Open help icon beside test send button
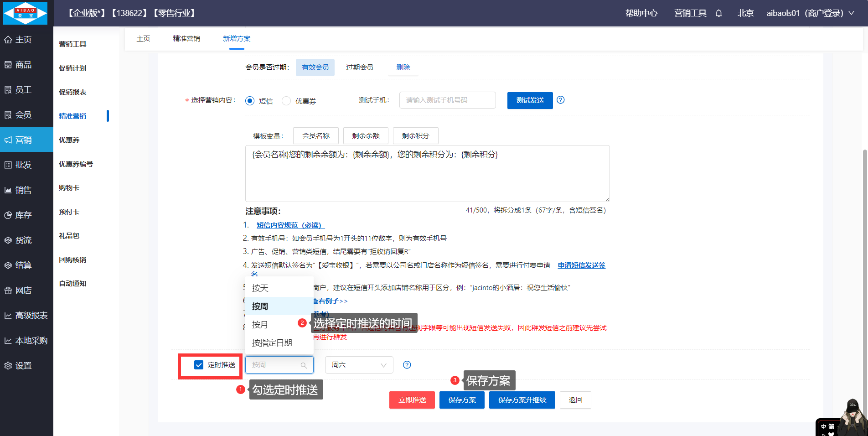This screenshot has height=436, width=868. (x=561, y=100)
